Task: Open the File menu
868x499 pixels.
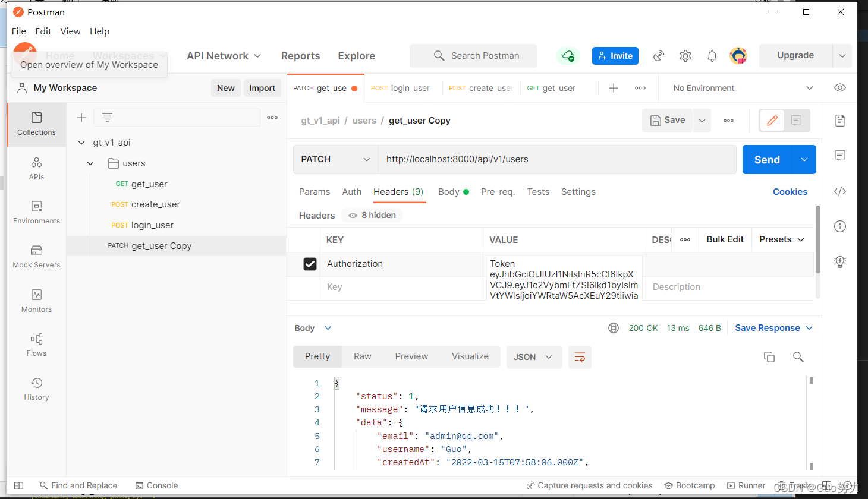Action: click(19, 31)
